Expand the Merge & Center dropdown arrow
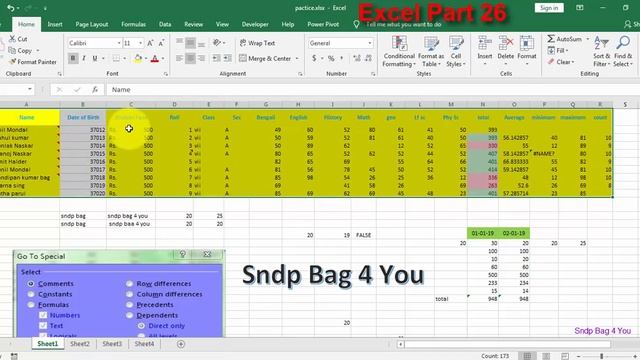 (297, 58)
